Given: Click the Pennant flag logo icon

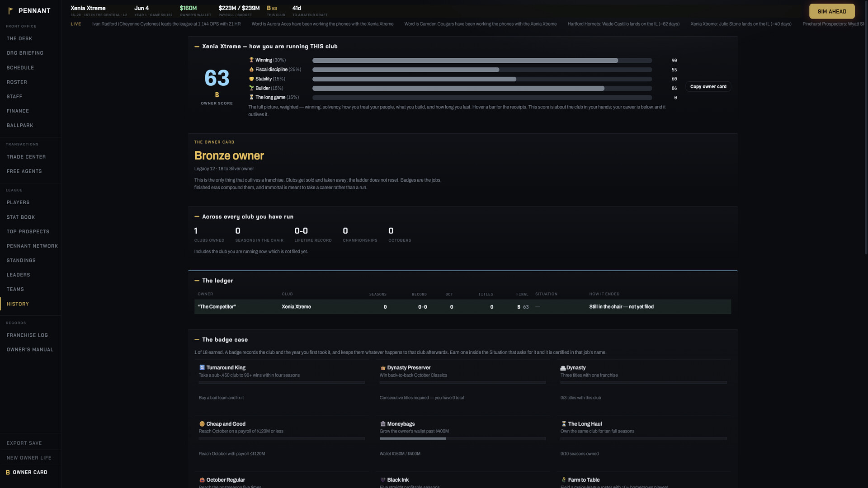Looking at the screenshot, I should [10, 10].
